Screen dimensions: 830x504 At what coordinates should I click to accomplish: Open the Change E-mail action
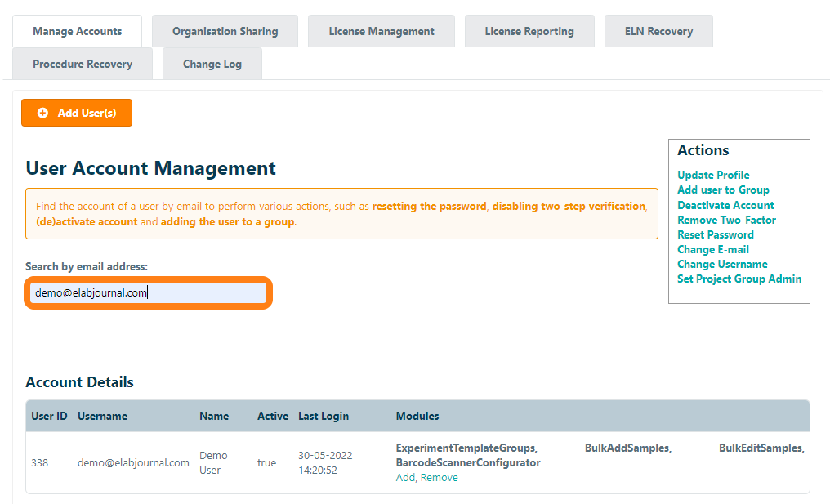pyautogui.click(x=712, y=249)
